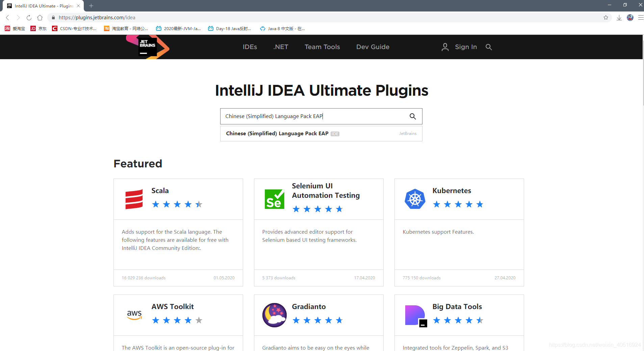Click the Big Data Tools logo
This screenshot has height=351, width=644.
click(416, 316)
